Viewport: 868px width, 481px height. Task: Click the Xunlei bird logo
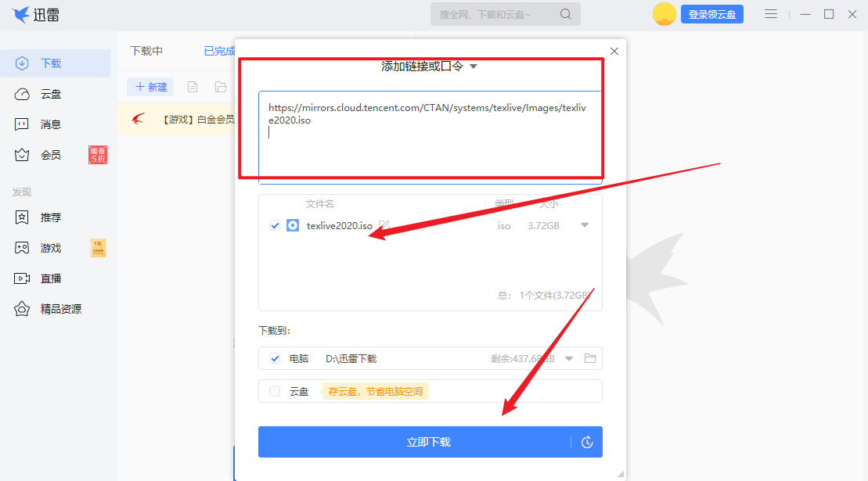tap(21, 14)
